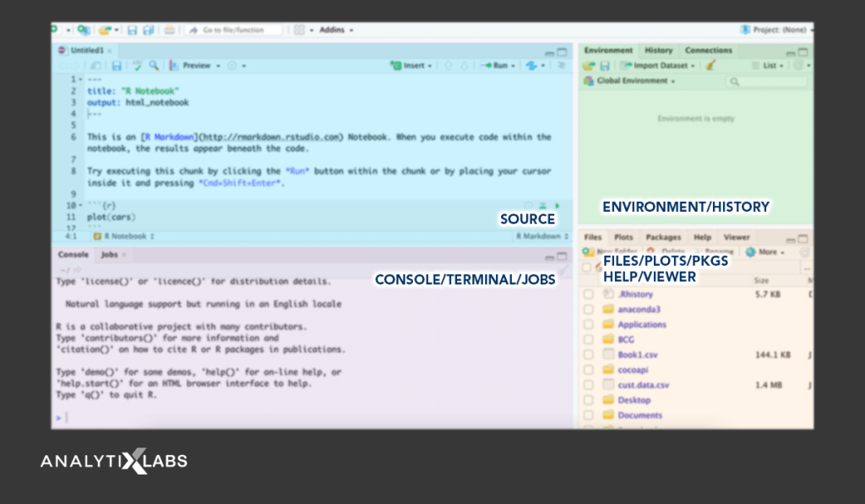Switch to the Jobs tab
Screen dimensions: 865x504
(109, 254)
